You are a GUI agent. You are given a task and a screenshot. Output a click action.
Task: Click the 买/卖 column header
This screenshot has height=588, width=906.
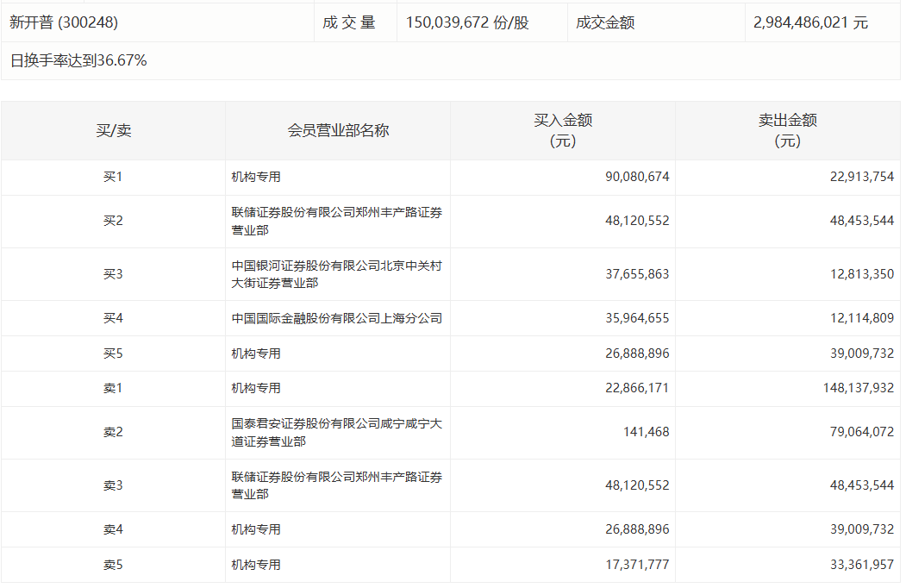(x=113, y=130)
